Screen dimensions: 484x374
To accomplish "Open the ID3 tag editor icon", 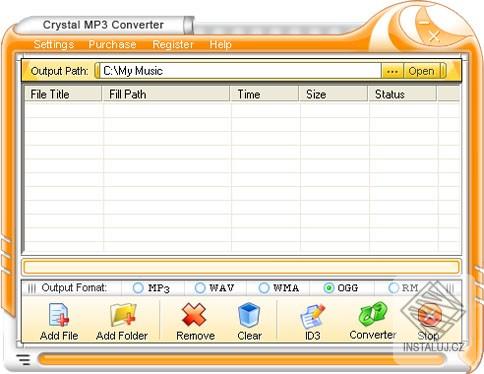I will (x=312, y=315).
